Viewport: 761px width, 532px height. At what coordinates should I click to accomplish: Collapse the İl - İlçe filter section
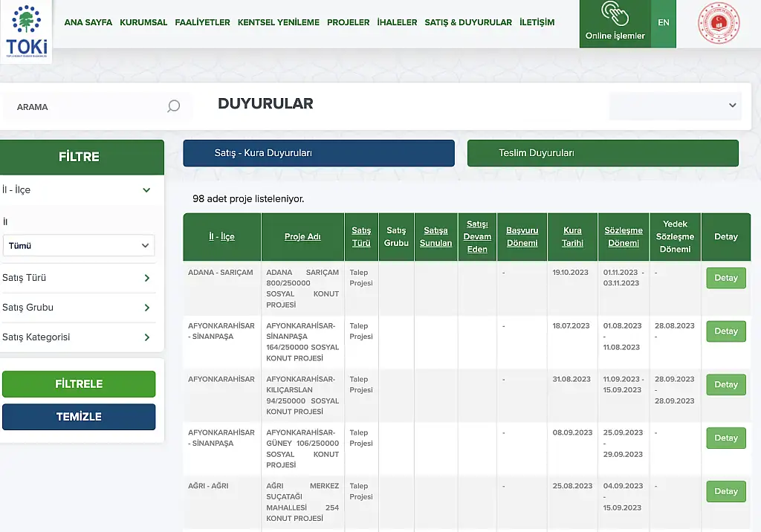click(x=77, y=189)
